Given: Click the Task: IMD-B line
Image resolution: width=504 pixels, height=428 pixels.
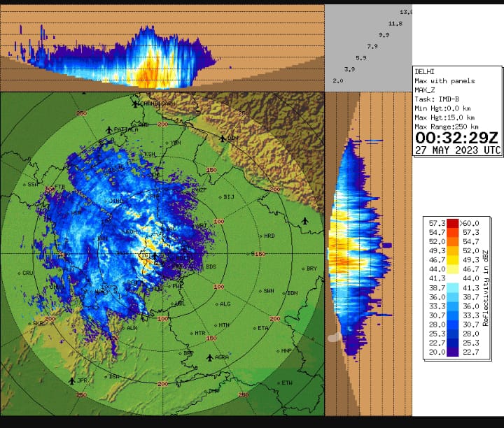Looking at the screenshot, I should pos(437,99).
